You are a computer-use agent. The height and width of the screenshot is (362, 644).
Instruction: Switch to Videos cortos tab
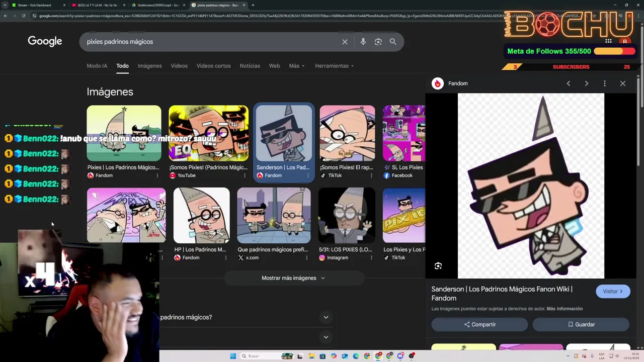tap(214, 66)
